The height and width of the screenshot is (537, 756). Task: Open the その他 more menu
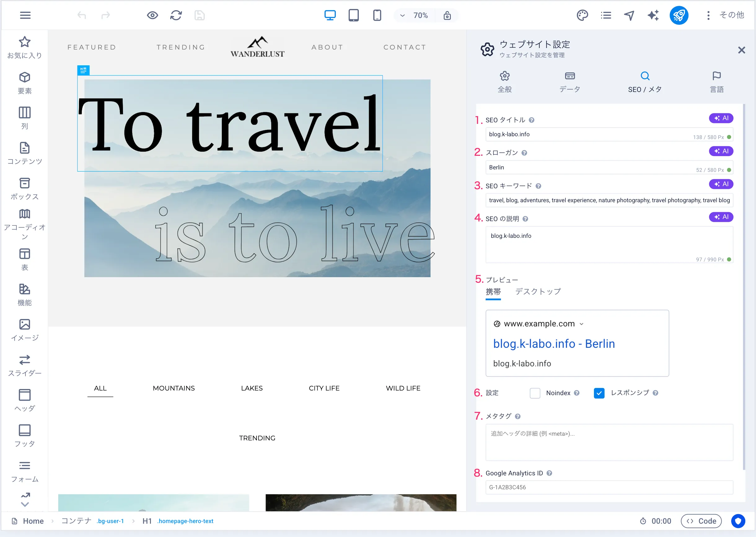(726, 15)
